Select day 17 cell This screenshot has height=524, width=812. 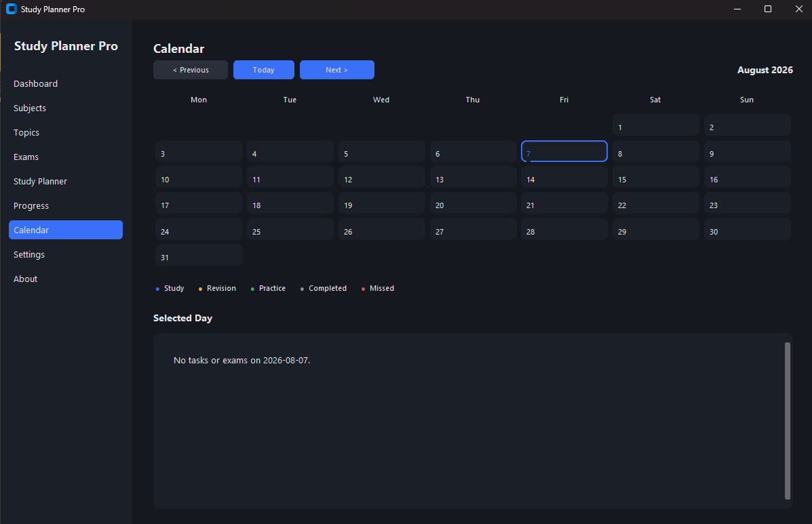(x=199, y=203)
